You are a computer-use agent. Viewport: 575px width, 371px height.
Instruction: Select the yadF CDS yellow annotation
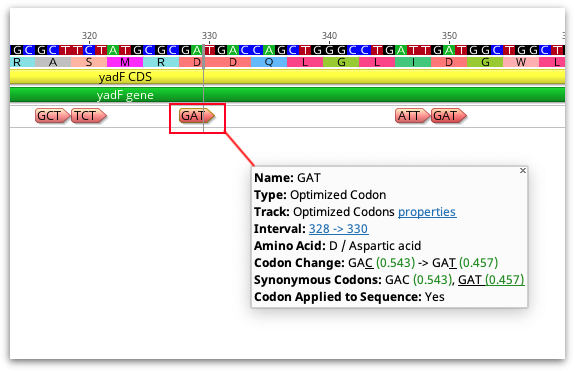click(287, 77)
